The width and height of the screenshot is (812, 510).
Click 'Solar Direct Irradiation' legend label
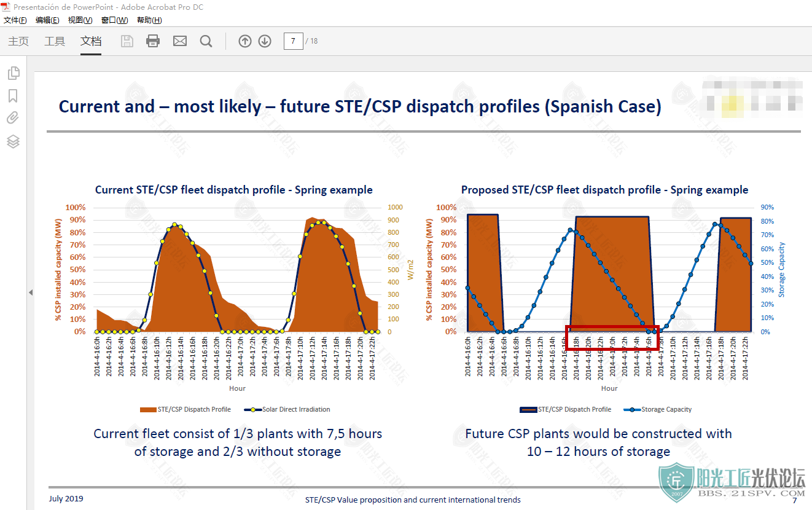pos(296,409)
